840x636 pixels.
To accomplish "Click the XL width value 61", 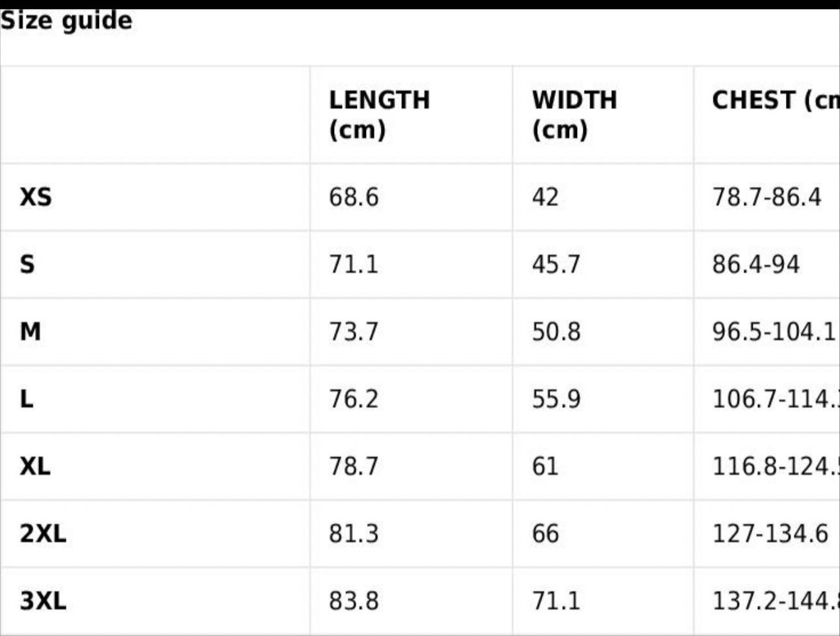I will point(545,466).
